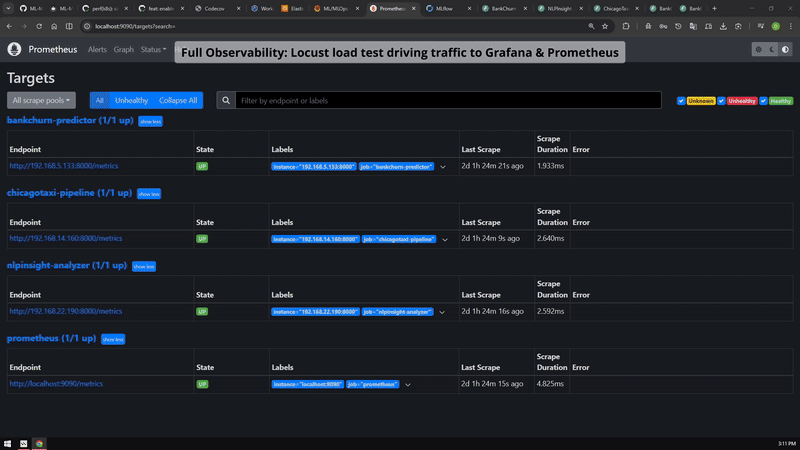800x450 pixels.
Task: Click the magnifier icon beside the filter field
Action: point(226,101)
